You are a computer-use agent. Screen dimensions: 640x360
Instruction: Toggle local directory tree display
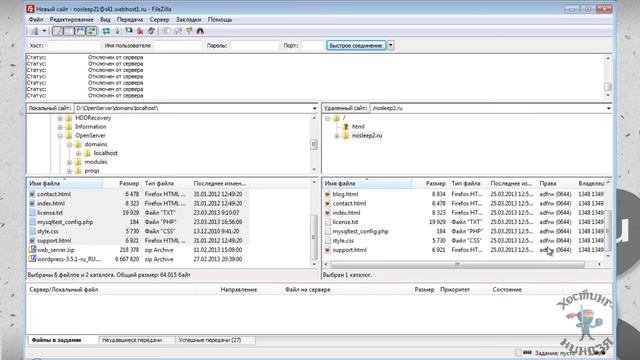pos(69,31)
